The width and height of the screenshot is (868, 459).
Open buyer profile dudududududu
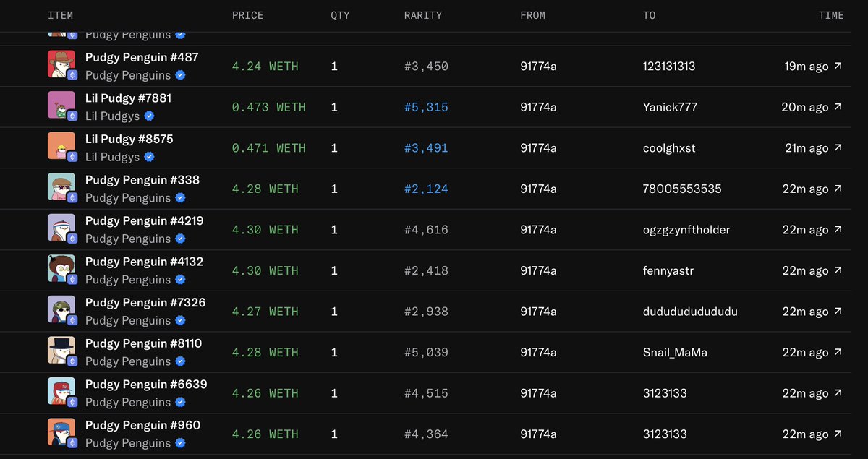click(690, 312)
